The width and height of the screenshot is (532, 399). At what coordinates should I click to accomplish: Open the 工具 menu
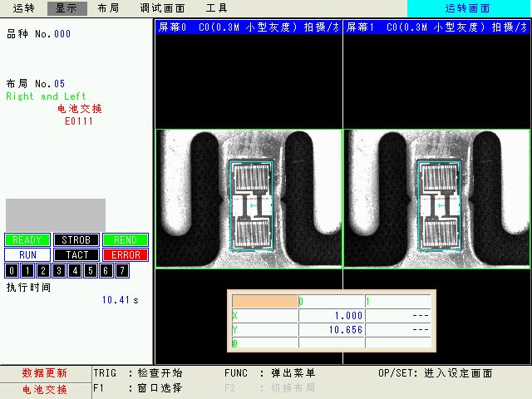click(216, 8)
